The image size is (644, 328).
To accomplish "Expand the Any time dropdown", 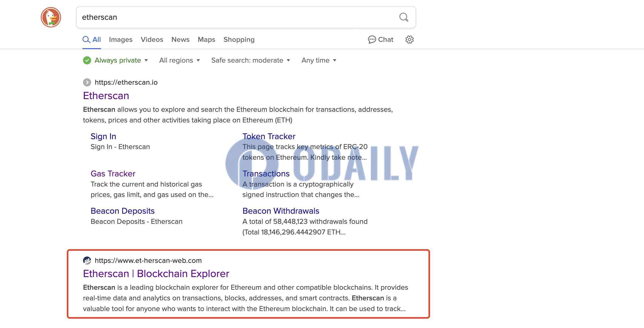I will 318,60.
